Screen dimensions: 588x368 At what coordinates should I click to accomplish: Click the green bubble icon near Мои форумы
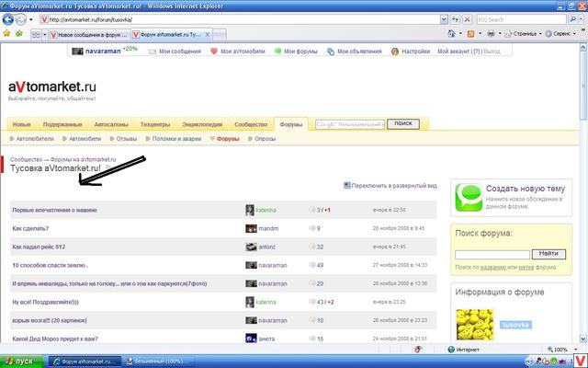[277, 52]
